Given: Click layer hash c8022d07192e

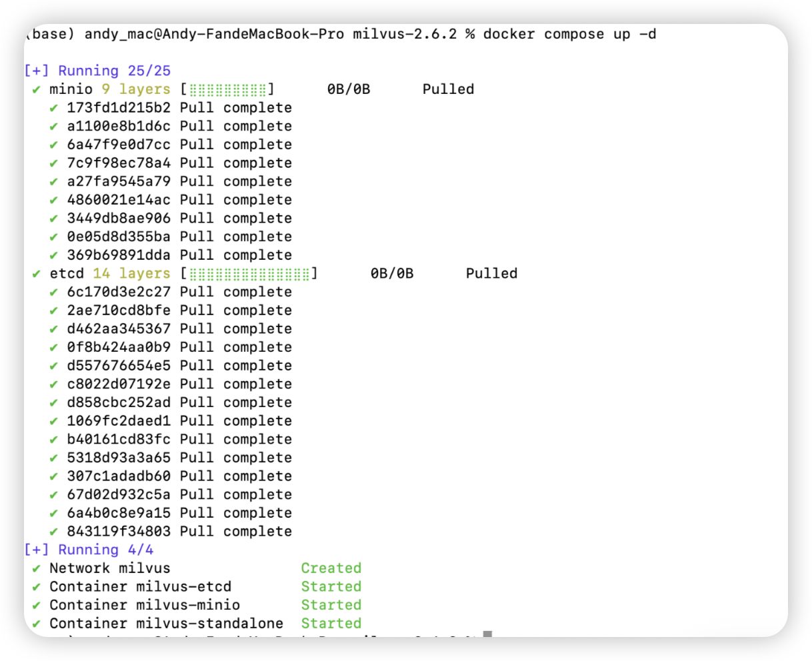Looking at the screenshot, I should [x=119, y=384].
